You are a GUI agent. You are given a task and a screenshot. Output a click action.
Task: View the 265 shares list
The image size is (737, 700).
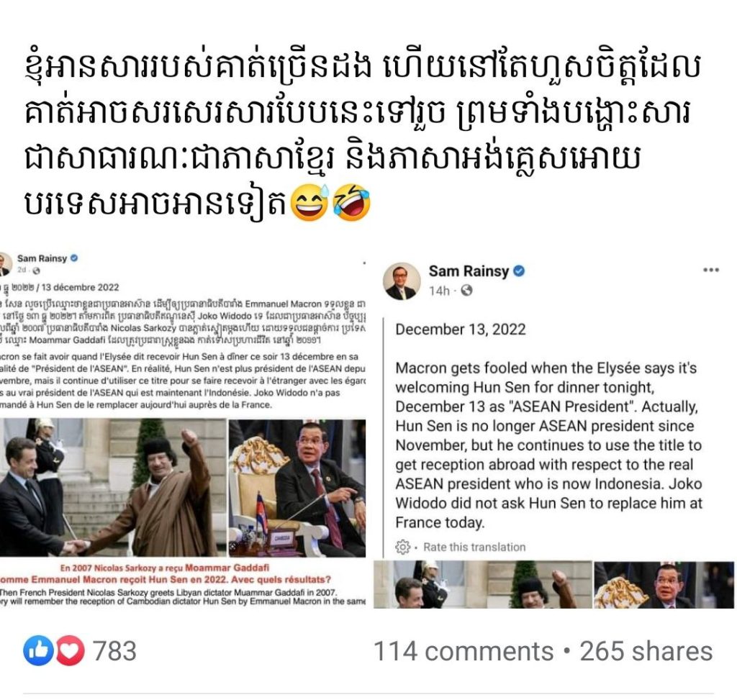pos(646,652)
